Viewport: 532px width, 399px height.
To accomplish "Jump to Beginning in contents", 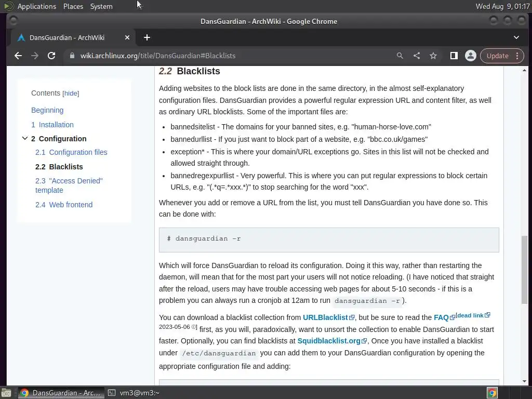I will 47,110.
